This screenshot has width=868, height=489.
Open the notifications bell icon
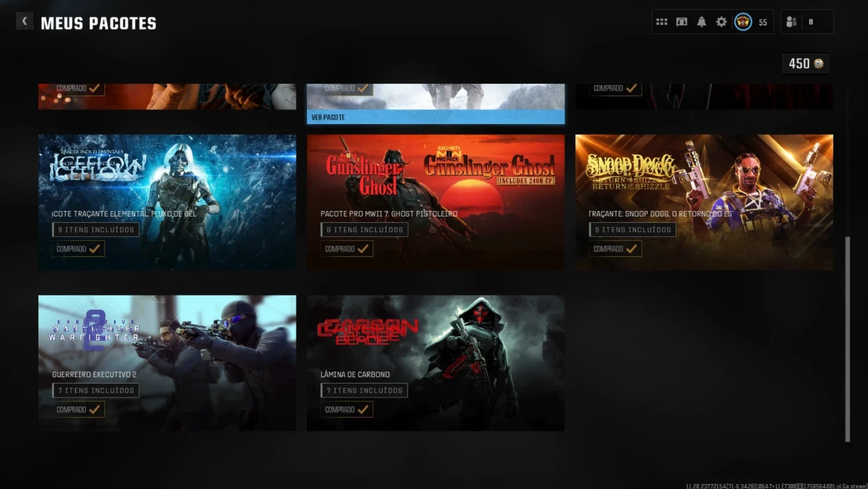point(701,22)
